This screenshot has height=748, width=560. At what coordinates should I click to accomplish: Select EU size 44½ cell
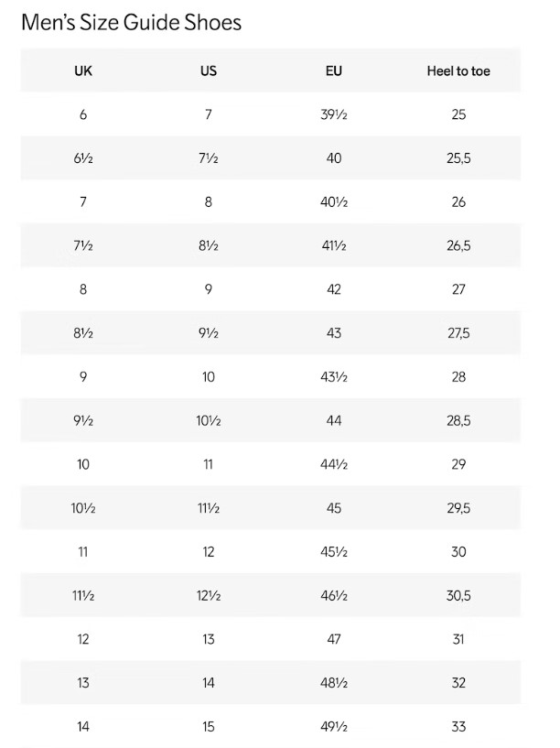(x=334, y=464)
